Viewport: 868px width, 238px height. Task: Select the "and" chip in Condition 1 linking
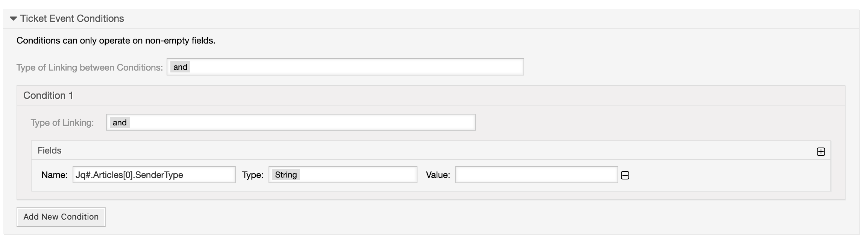click(120, 122)
